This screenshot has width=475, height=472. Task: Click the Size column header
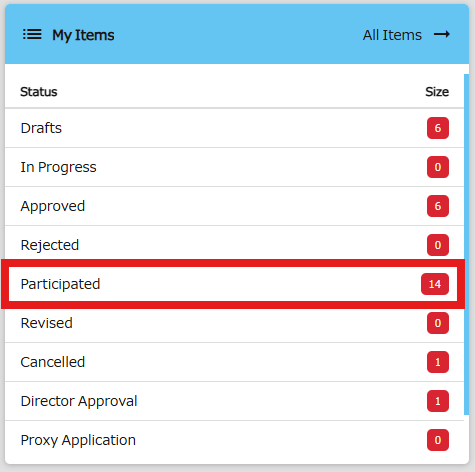[437, 92]
